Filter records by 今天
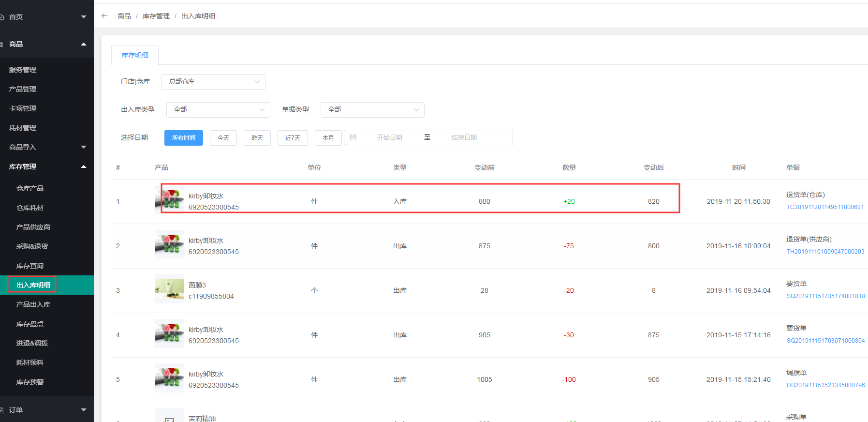868x422 pixels. click(x=223, y=138)
